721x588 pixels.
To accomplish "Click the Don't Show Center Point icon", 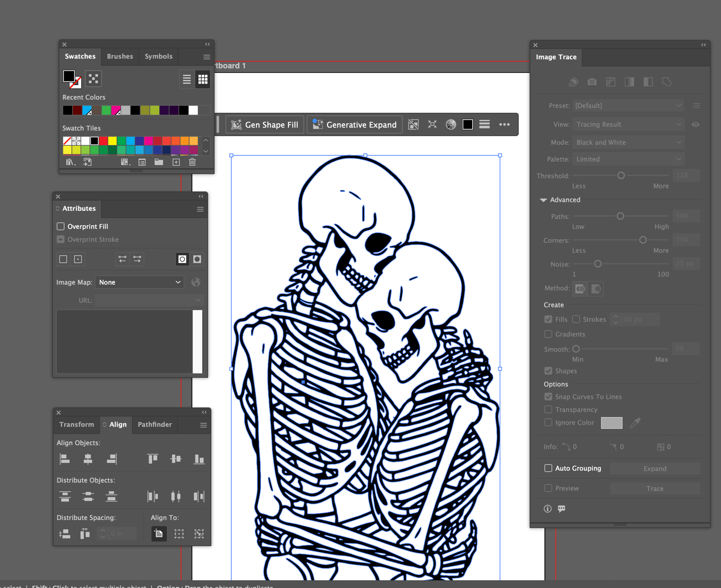I will (63, 259).
